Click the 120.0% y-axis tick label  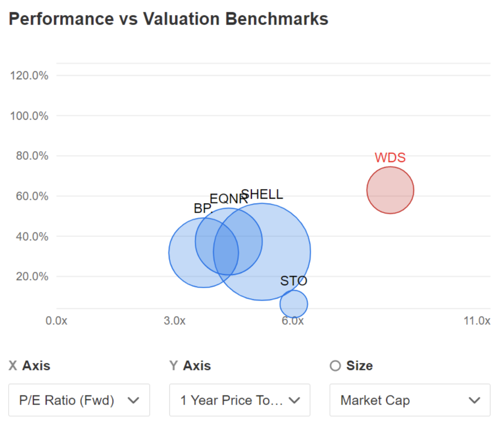click(29, 76)
